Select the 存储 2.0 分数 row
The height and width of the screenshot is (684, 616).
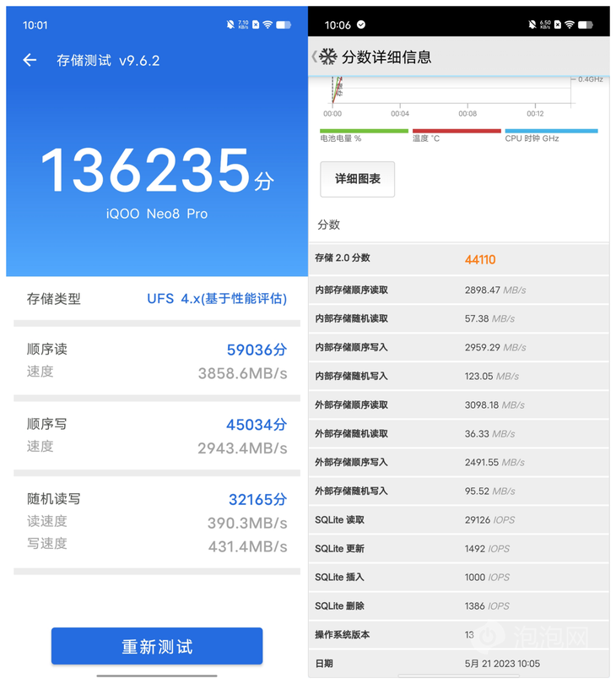pyautogui.click(x=459, y=259)
